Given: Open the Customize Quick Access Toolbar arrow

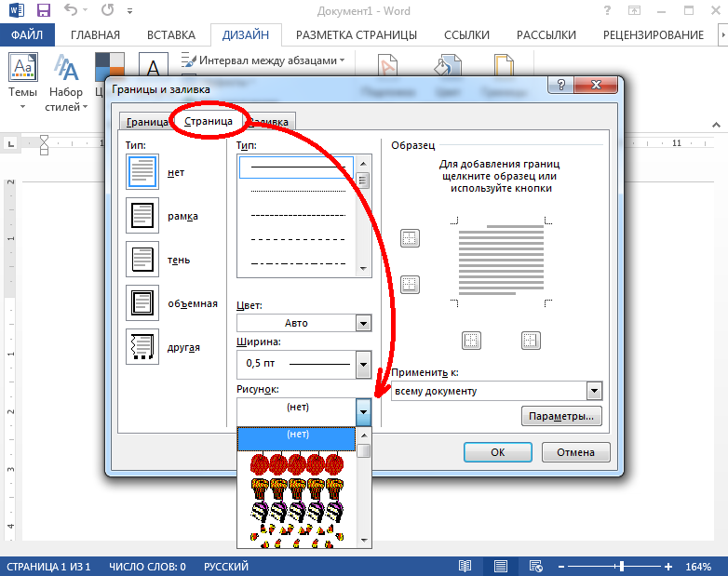Looking at the screenshot, I should [130, 10].
